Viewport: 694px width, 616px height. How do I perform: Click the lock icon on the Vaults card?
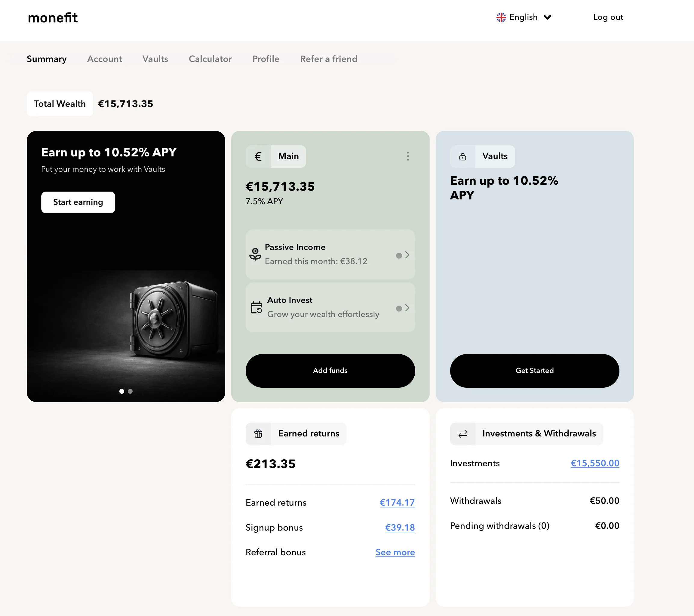coord(462,156)
